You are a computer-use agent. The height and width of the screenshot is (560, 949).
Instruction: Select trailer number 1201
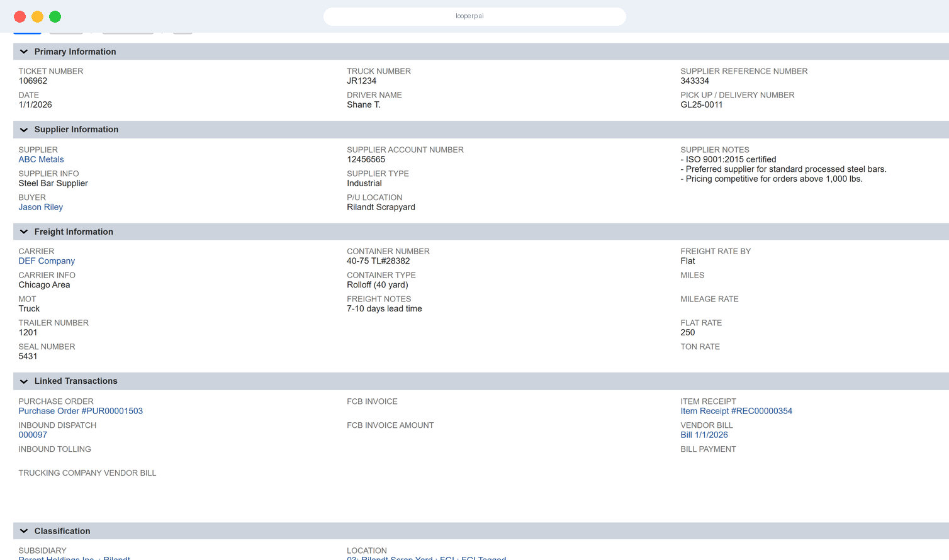coord(28,333)
